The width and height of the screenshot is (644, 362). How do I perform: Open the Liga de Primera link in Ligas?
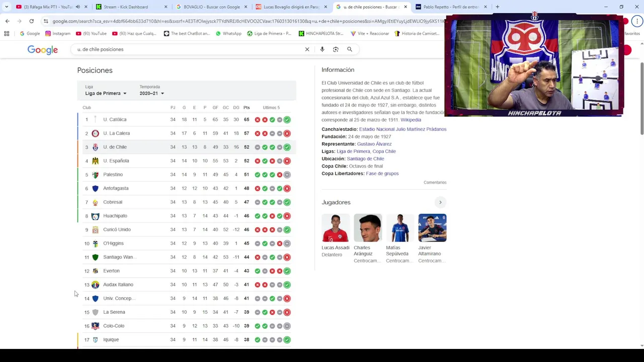[x=353, y=151]
